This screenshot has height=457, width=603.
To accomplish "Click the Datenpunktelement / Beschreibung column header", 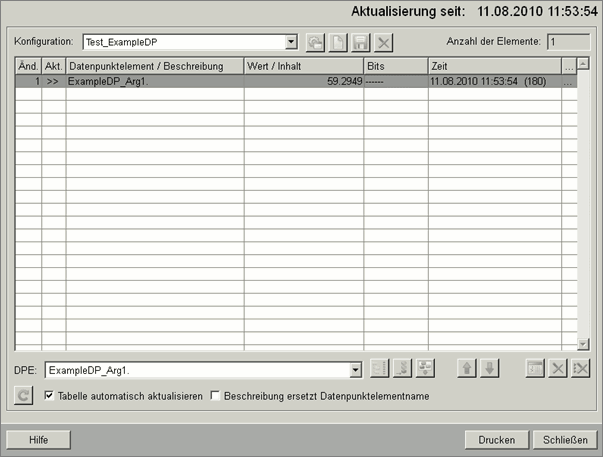I will [155, 66].
